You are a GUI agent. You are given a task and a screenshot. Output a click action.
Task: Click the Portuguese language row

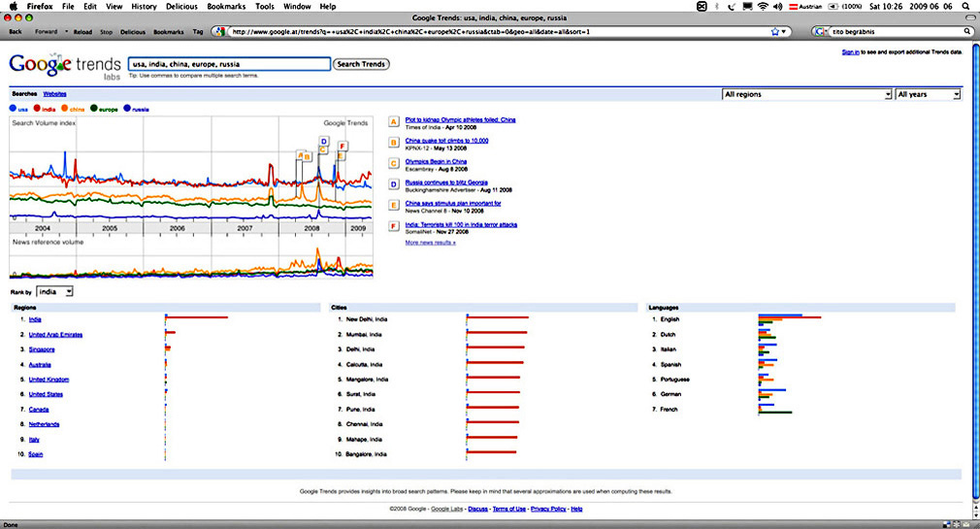(675, 380)
